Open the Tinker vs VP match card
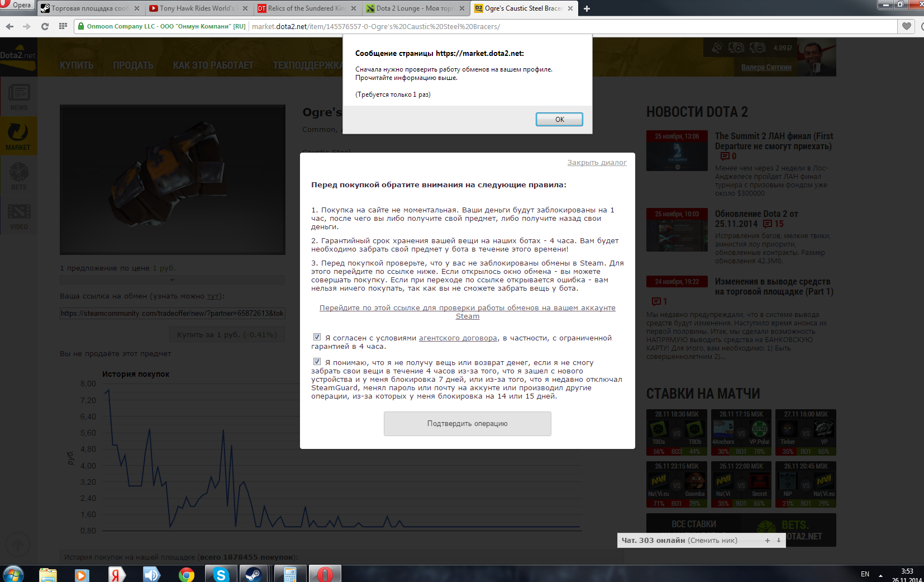The width and height of the screenshot is (924, 582). pyautogui.click(x=806, y=433)
